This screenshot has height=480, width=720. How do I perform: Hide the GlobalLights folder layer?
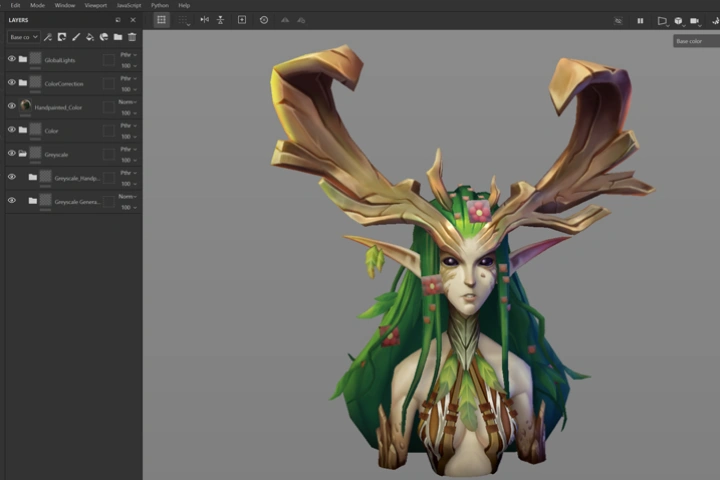point(11,59)
